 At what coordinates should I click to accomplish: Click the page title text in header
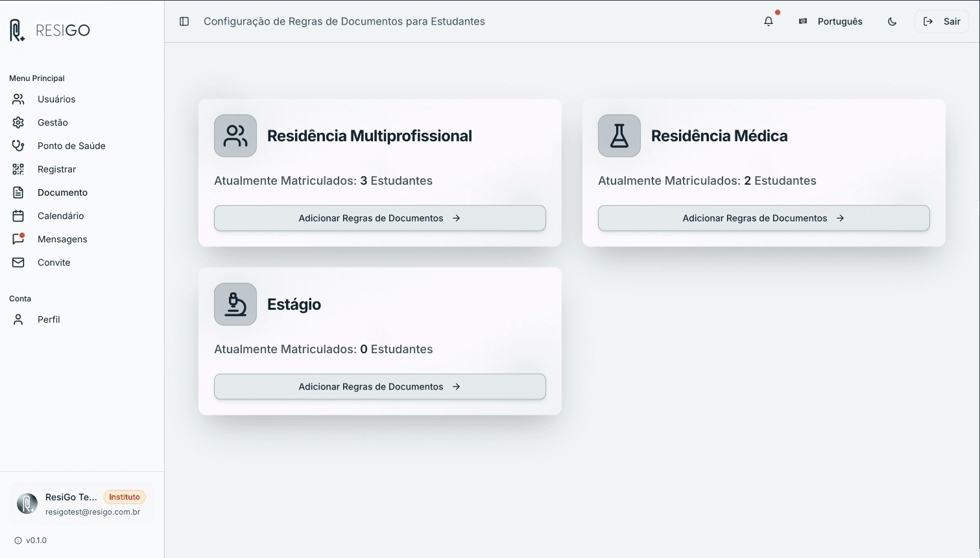coord(344,21)
